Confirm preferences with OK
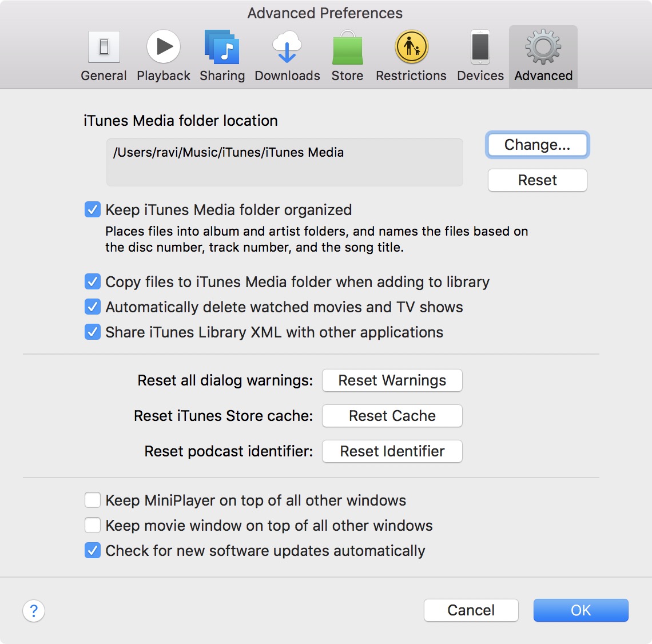Screen dimensions: 652x644 tap(581, 610)
